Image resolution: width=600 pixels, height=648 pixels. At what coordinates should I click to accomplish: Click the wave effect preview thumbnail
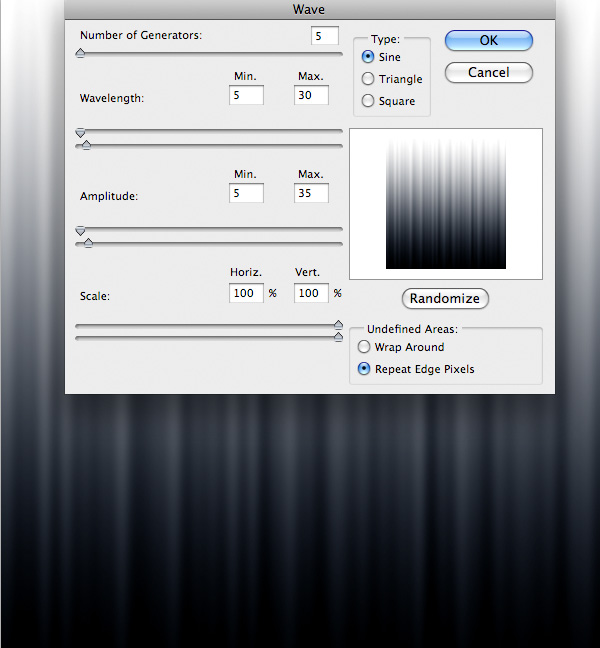point(446,204)
